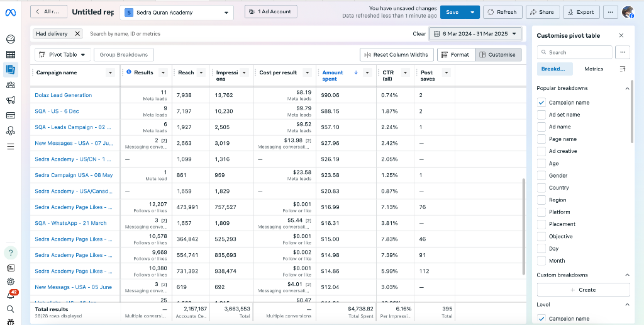Click the Search magnifier icon in sidebar
Image resolution: width=644 pixels, height=325 pixels.
[11, 309]
